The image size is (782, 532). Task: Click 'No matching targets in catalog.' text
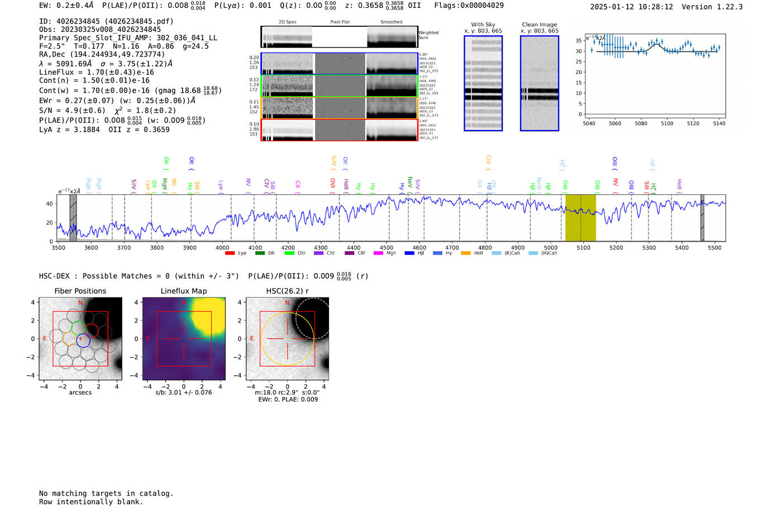point(106,493)
